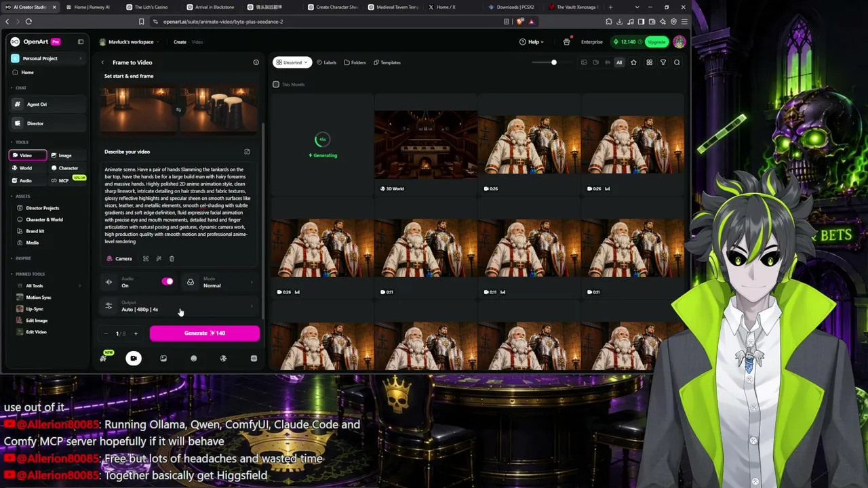Viewport: 868px width, 488px height.
Task: Select the character face mode in bottom toolbar
Action: (193, 359)
